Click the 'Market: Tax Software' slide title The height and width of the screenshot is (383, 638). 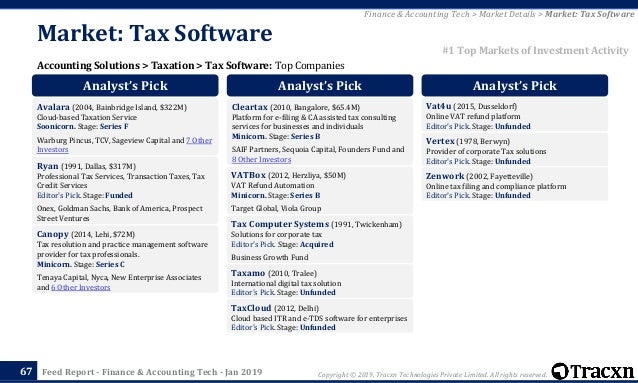pyautogui.click(x=155, y=33)
